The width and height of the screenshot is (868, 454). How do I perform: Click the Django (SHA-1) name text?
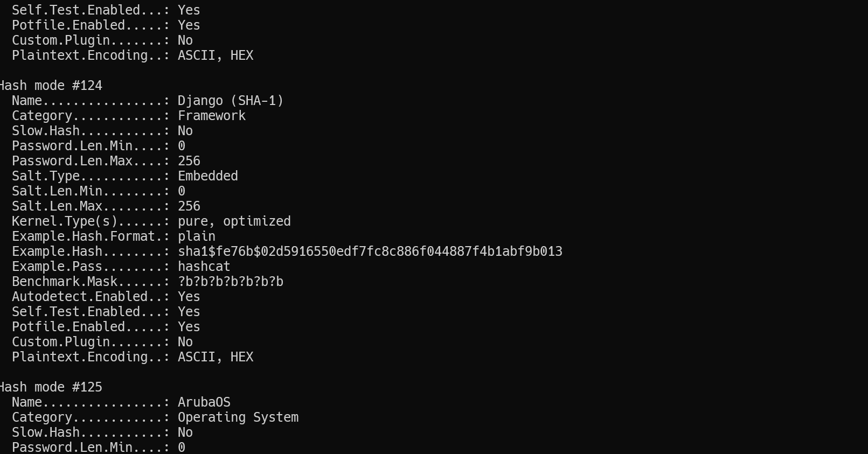[231, 101]
